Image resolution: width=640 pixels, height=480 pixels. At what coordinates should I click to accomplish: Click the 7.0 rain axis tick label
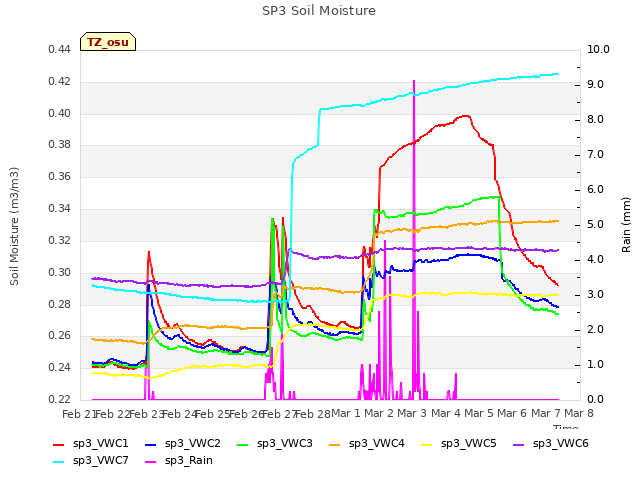click(596, 155)
